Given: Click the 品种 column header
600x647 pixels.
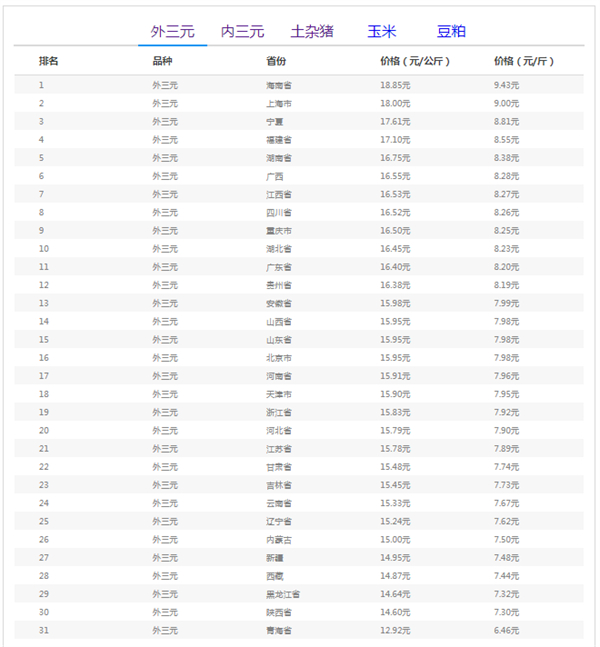Looking at the screenshot, I should click(x=162, y=62).
